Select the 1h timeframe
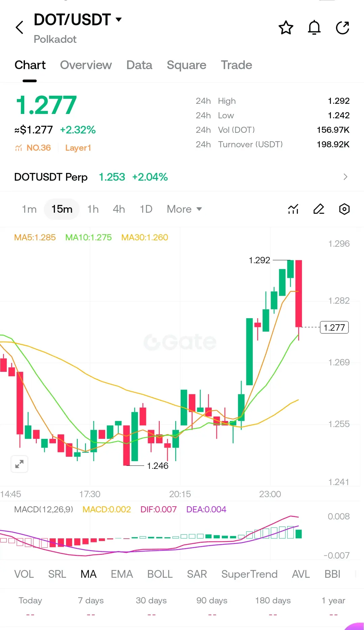The width and height of the screenshot is (364, 630). [93, 209]
